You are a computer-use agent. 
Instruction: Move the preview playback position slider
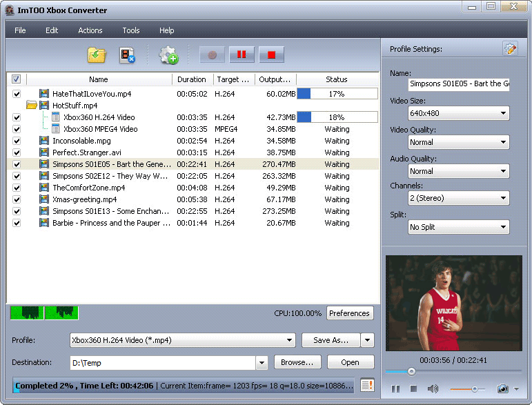tap(411, 372)
